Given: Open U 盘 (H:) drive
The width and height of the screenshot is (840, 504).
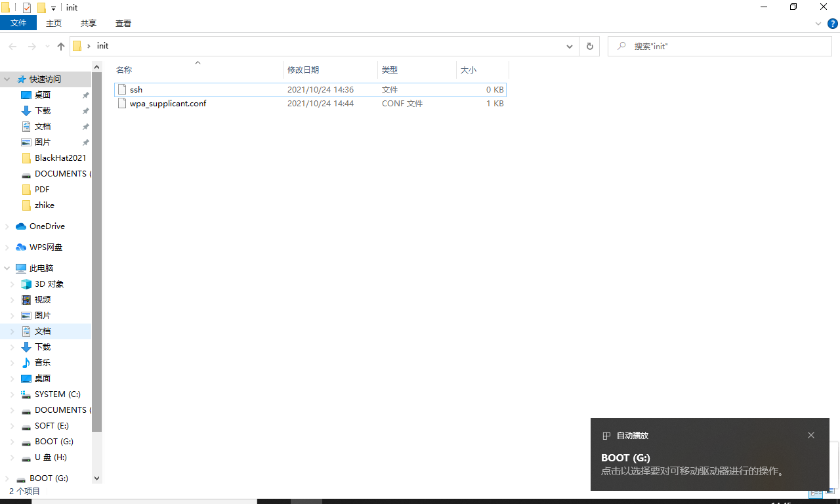Looking at the screenshot, I should [x=51, y=457].
